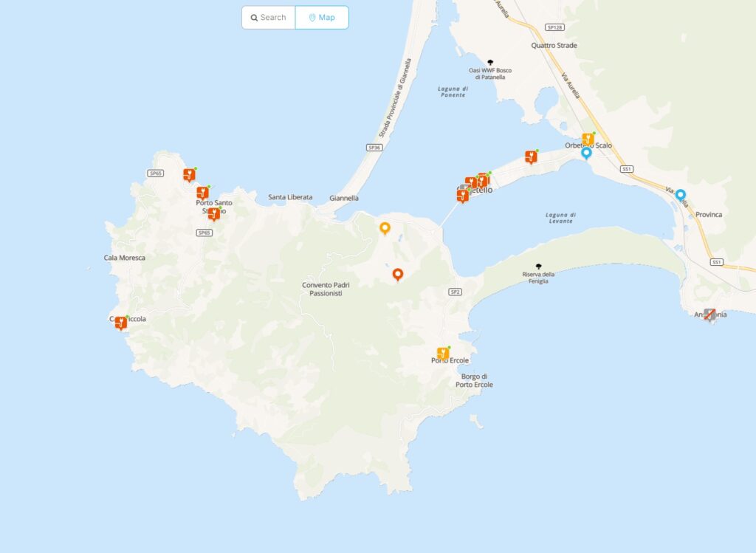Click the yellow charger marker at Orbetello Scalo
This screenshot has width=756, height=553.
pyautogui.click(x=588, y=140)
